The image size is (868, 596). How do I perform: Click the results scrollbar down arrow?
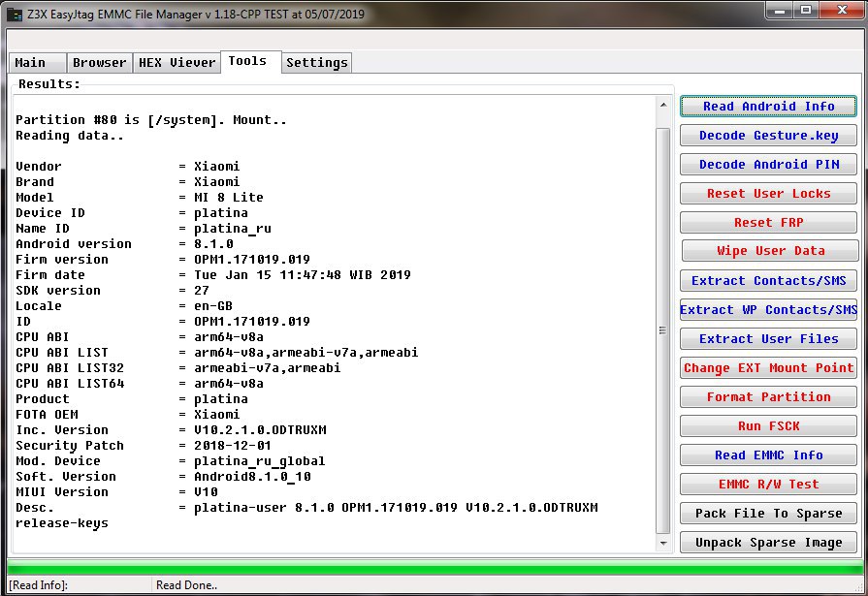point(663,544)
